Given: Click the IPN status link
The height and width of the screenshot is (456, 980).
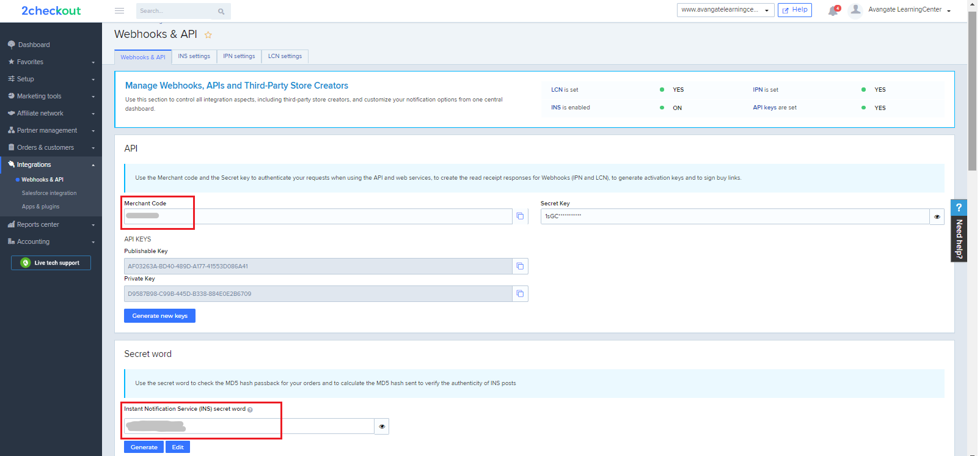Looking at the screenshot, I should pyautogui.click(x=758, y=90).
